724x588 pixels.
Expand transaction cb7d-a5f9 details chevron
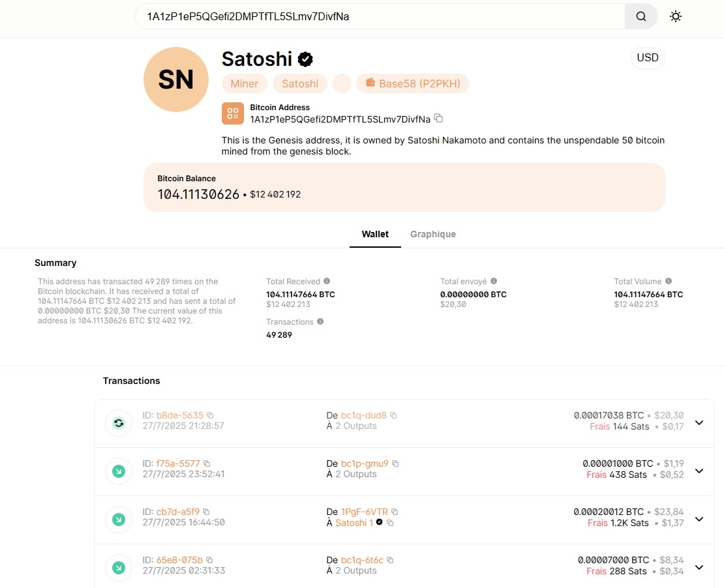click(x=699, y=520)
